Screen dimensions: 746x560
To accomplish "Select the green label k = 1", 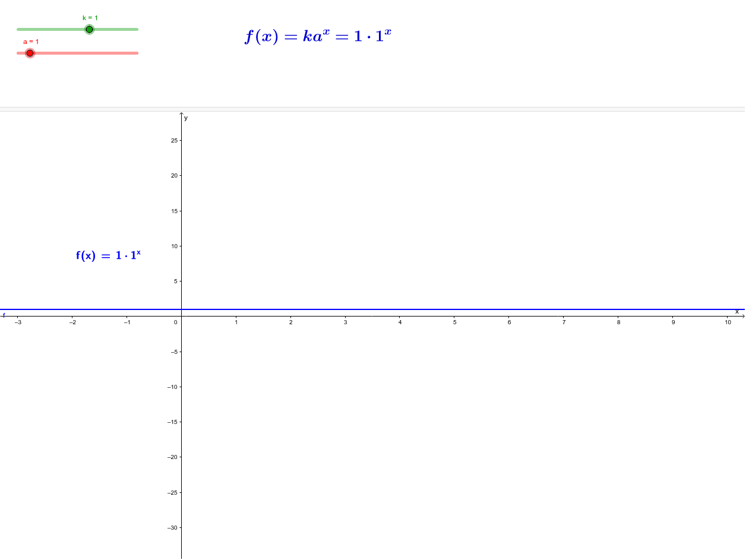I will click(x=90, y=18).
